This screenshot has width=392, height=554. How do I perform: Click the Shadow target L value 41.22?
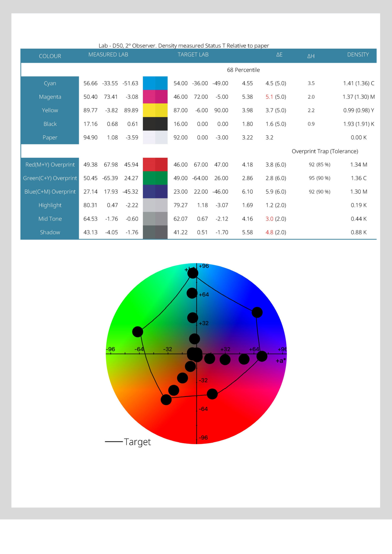coord(180,232)
